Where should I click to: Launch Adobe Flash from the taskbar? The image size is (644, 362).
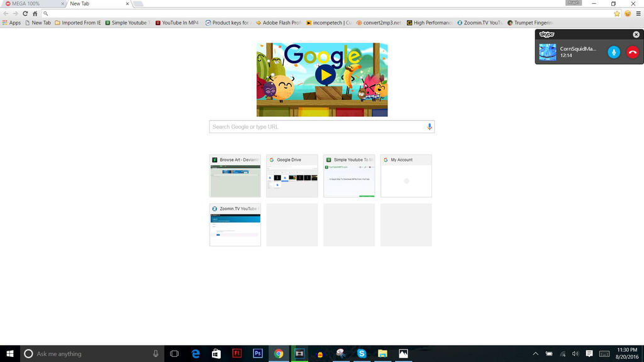(x=237, y=353)
